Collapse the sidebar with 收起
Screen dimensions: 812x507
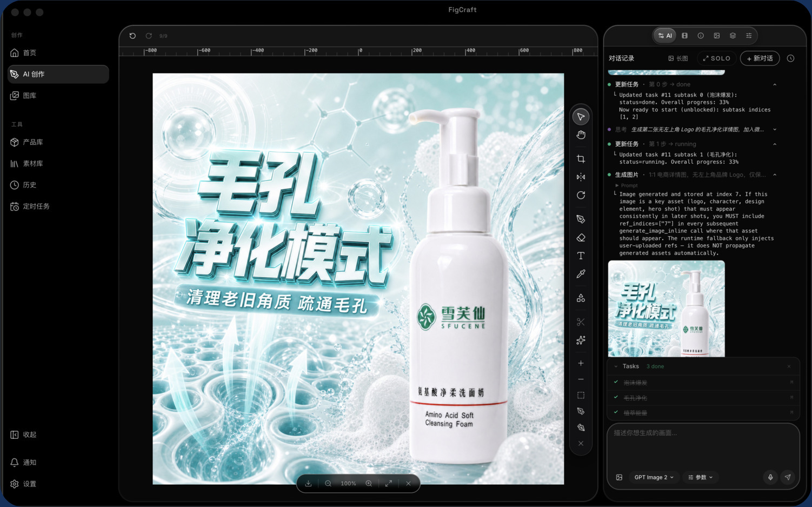pyautogui.click(x=58, y=435)
